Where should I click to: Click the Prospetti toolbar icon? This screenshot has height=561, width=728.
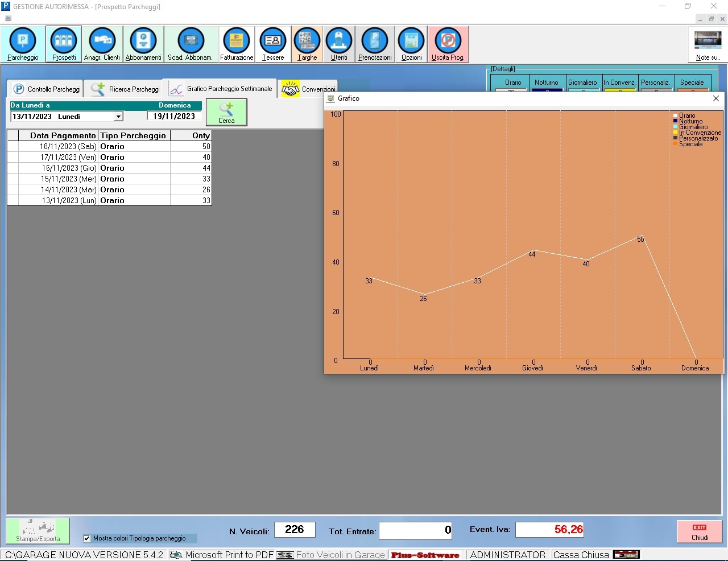point(64,44)
